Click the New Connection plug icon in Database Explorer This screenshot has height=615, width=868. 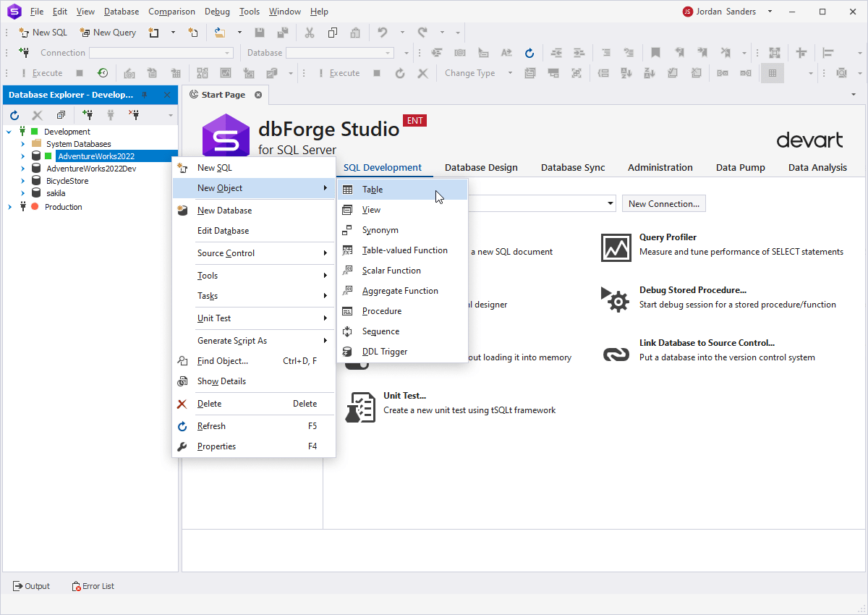88,114
